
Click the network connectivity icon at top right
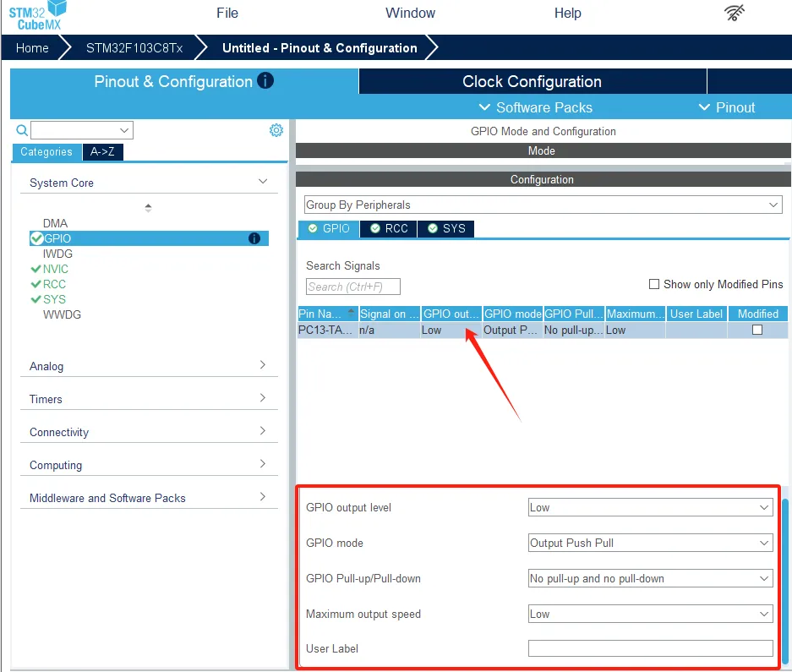735,14
